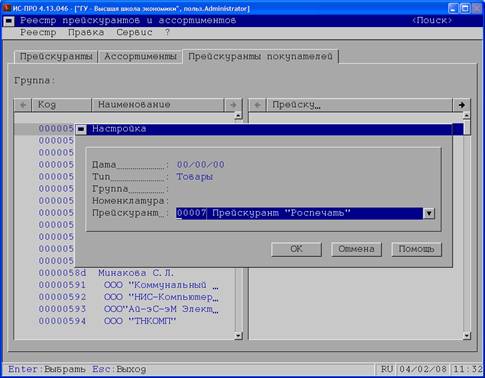Screen dimensions: 485x378
Task: Click the system menu icon of Настройка dialog
Action: [x=81, y=129]
